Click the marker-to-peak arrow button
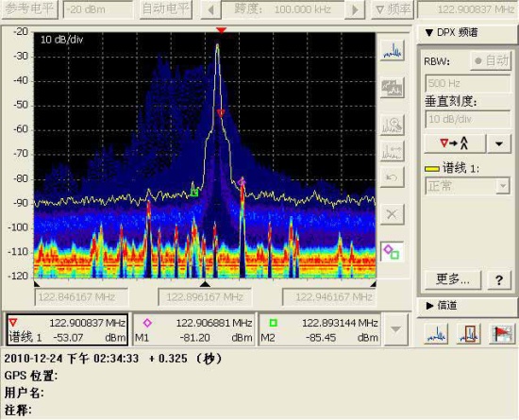Viewport: 519px width, 420px height. [454, 143]
